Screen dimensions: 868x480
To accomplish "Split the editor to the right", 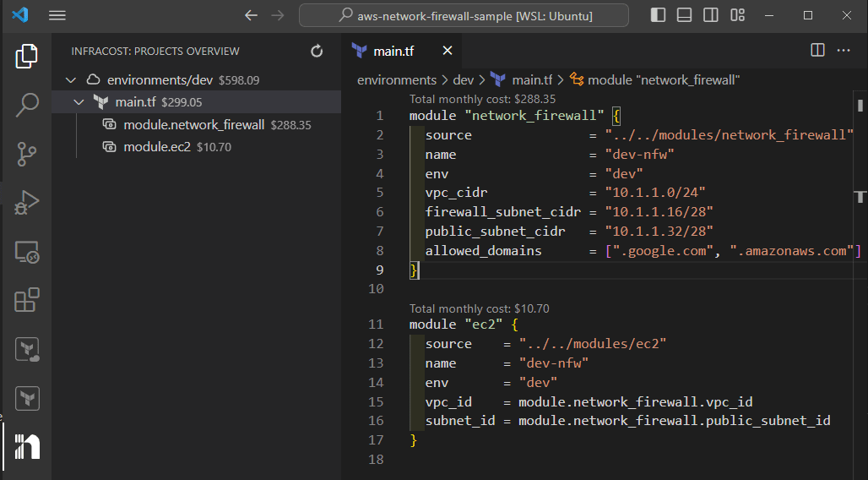I will [x=817, y=51].
